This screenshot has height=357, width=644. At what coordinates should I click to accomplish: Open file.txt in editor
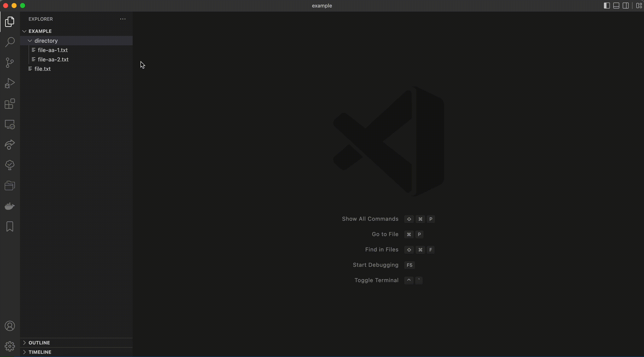coord(43,69)
